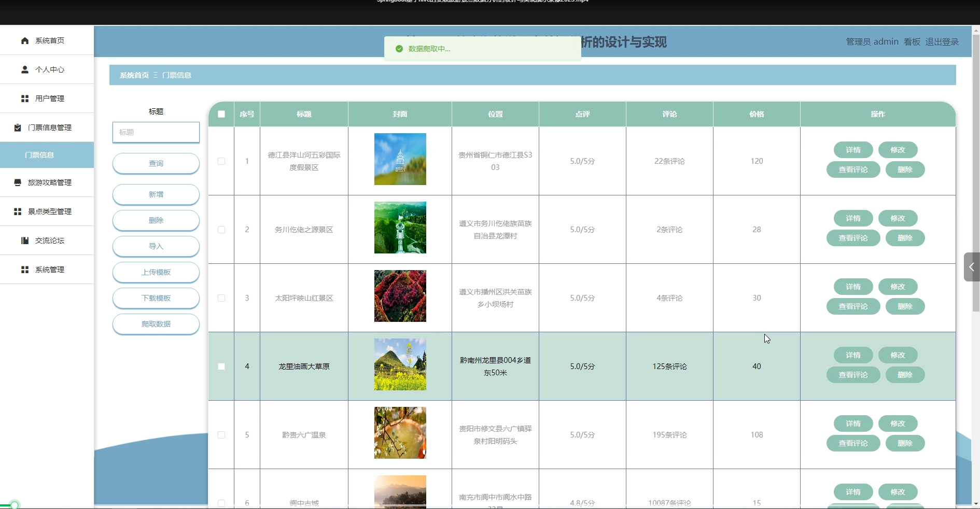Open 详情 for 务川仡佬之源景区
Viewport: 980px width, 509px height.
853,218
